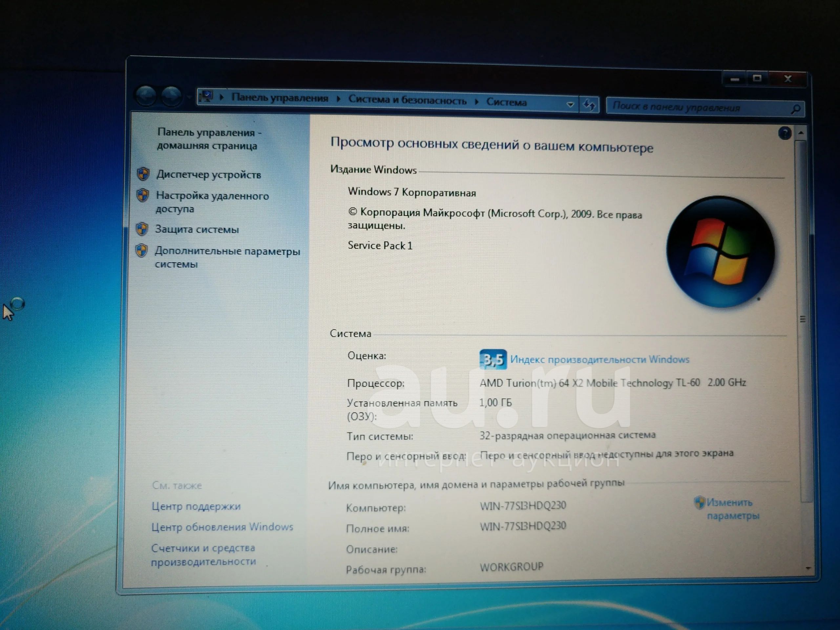Open Дополнительные параметры системы
The width and height of the screenshot is (840, 630).
click(x=227, y=258)
